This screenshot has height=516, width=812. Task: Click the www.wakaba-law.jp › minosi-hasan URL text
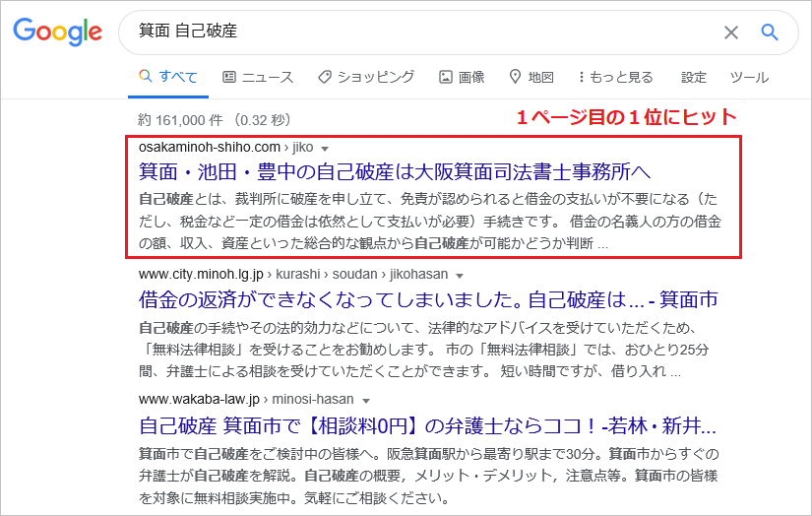246,400
